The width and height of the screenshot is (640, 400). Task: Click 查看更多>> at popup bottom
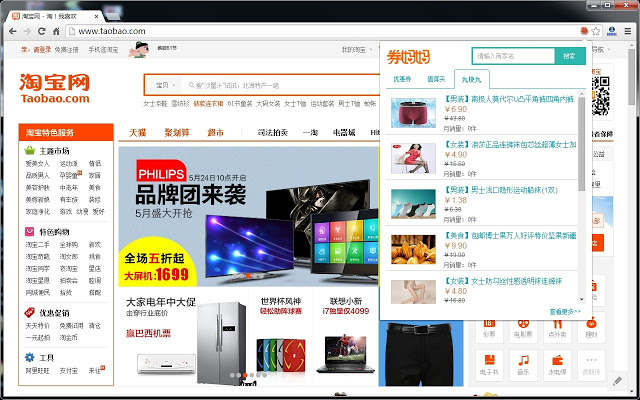pyautogui.click(x=565, y=312)
